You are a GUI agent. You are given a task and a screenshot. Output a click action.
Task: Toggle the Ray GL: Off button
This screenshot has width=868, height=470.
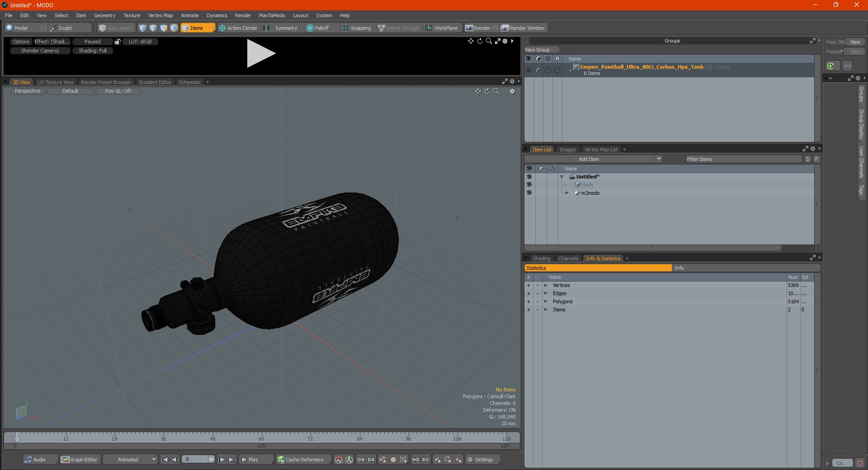(118, 91)
